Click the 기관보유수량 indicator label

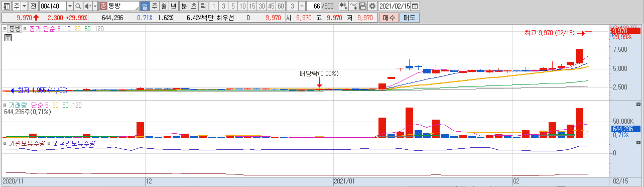pos(27,143)
